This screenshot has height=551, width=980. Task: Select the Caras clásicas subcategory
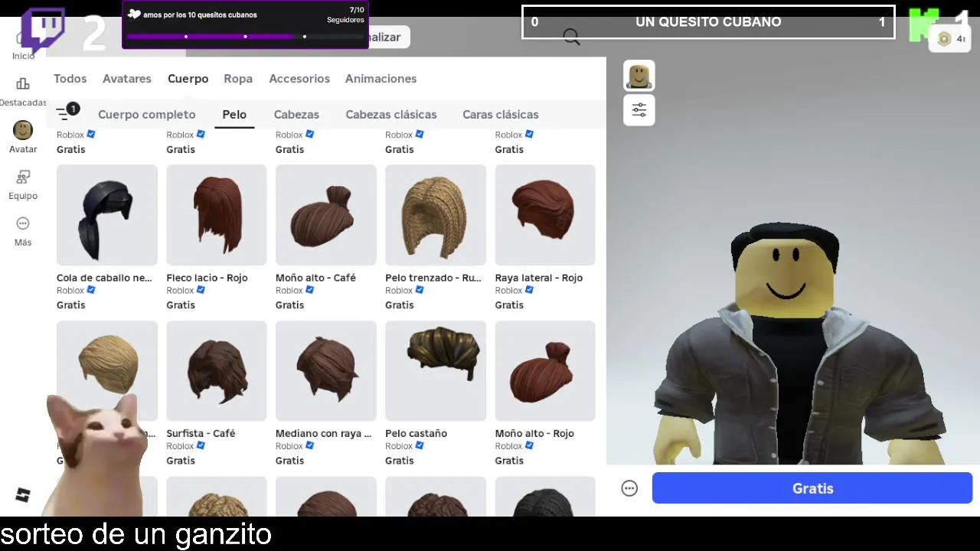point(501,115)
